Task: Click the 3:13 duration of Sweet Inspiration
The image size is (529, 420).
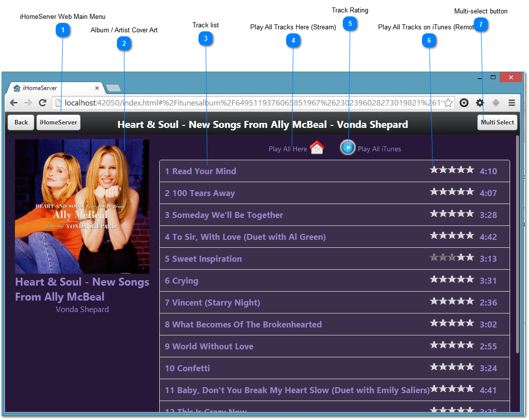Action: pyautogui.click(x=488, y=259)
